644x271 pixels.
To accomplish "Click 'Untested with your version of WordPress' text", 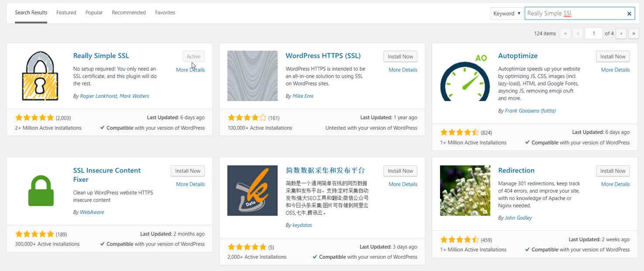I will [x=371, y=128].
